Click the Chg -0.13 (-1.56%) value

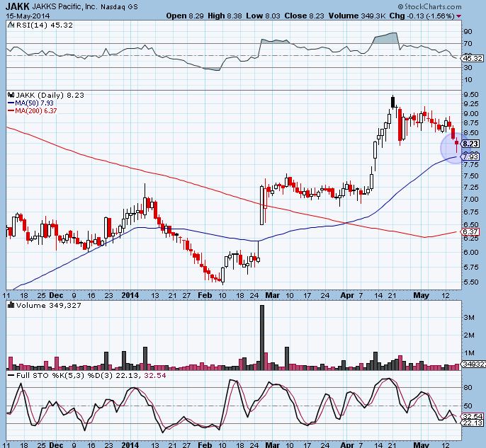pyautogui.click(x=422, y=16)
